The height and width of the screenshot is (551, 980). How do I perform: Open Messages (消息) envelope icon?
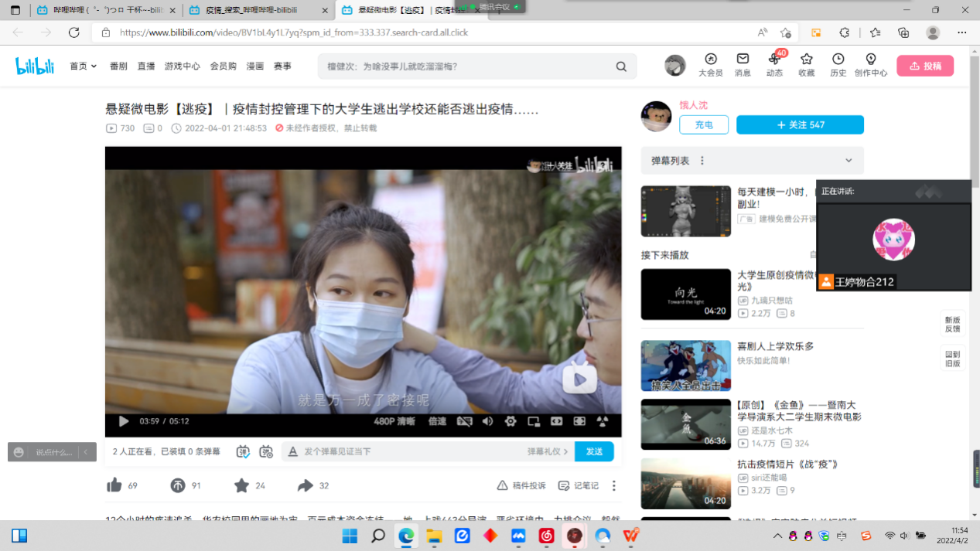(743, 65)
